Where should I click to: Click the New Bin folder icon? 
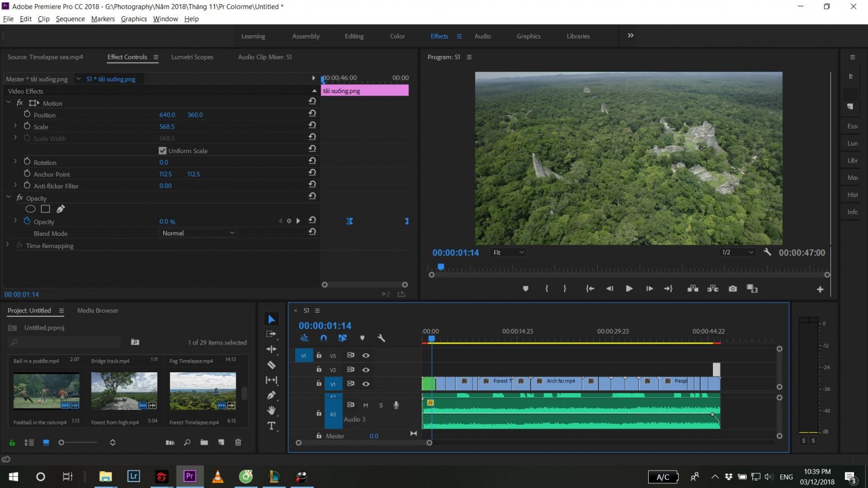(x=204, y=442)
